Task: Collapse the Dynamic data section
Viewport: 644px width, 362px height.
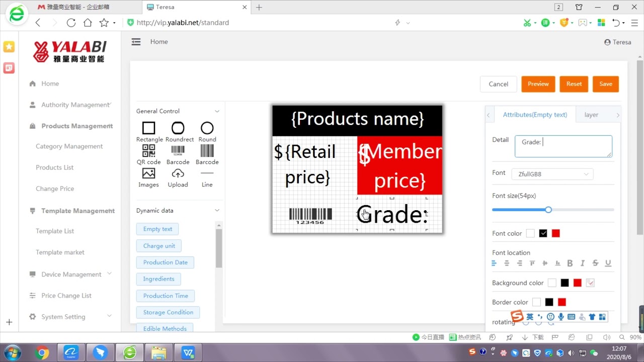Action: tap(217, 211)
